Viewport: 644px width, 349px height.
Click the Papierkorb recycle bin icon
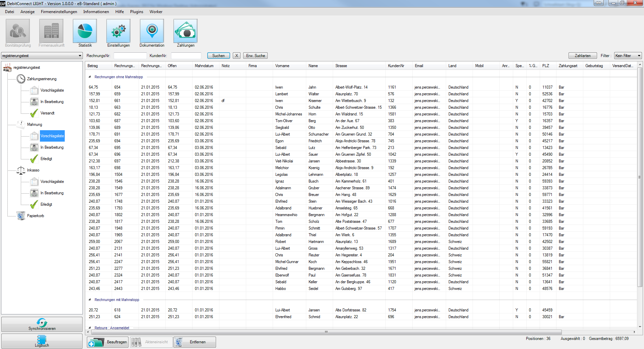[x=21, y=216]
